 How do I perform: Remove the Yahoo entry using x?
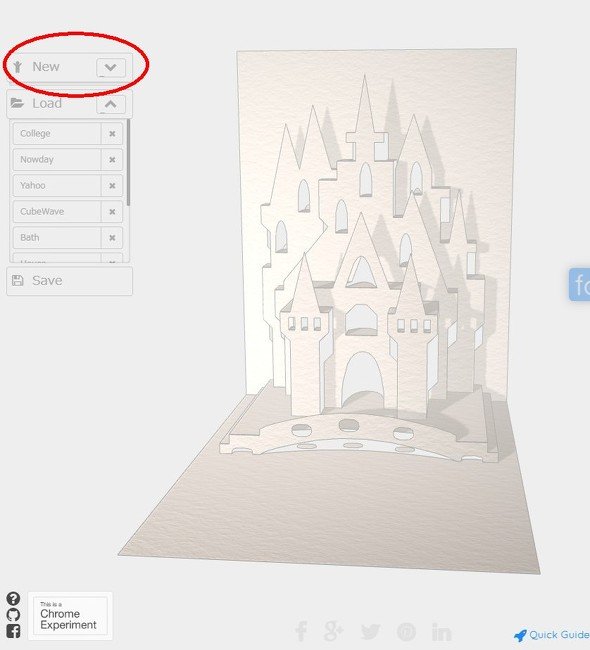pos(112,186)
